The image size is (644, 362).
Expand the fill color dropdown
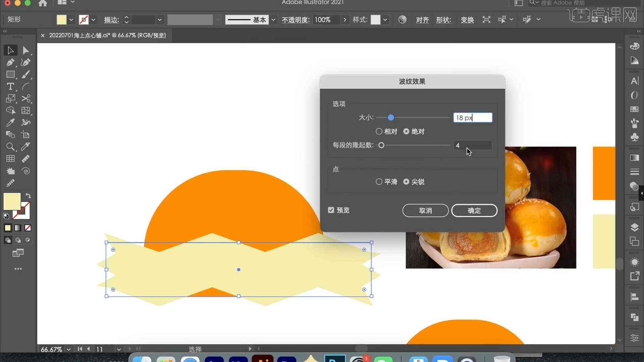[x=71, y=20]
